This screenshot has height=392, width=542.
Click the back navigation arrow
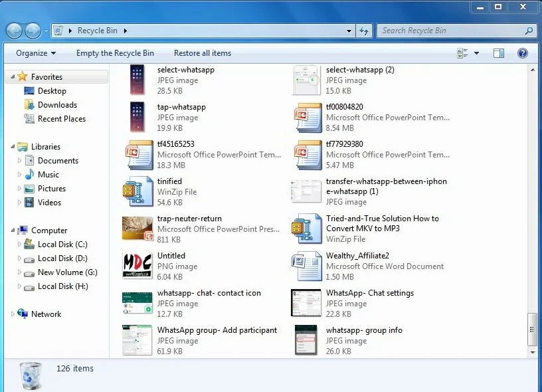click(13, 30)
